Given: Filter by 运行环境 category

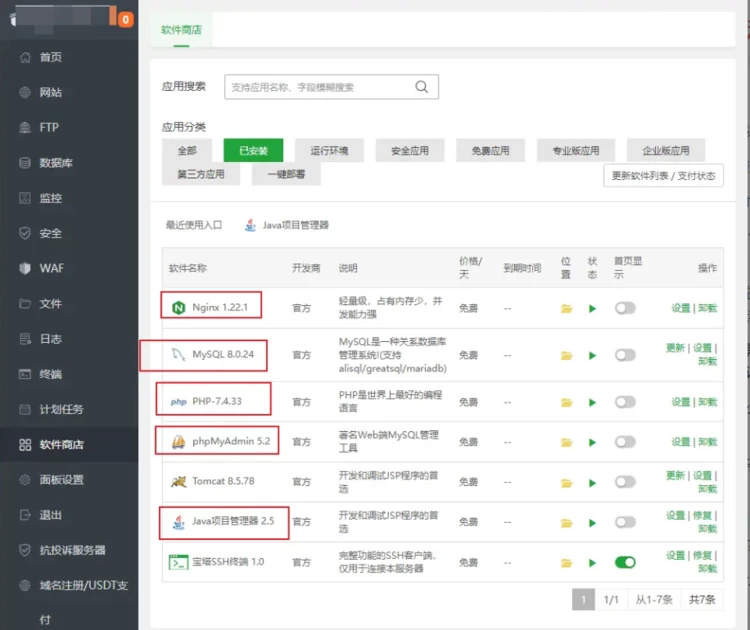Looking at the screenshot, I should (329, 151).
